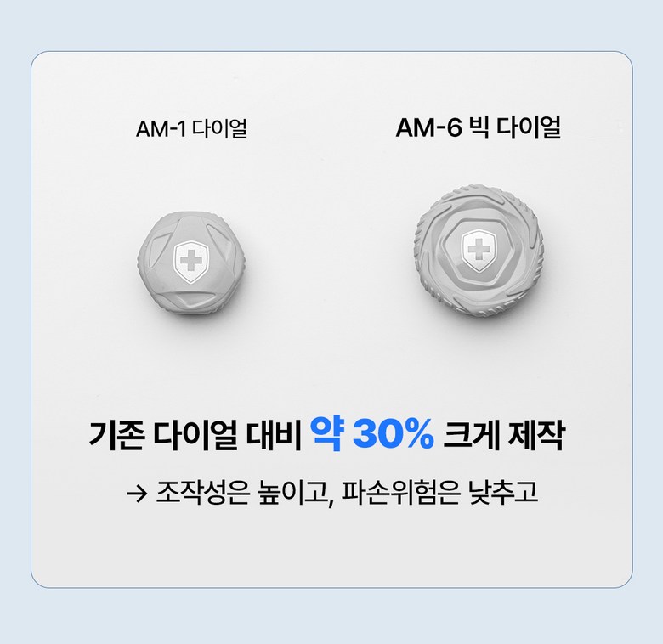Click '높이고,' in the subtitle line
The image size is (663, 644).
[x=293, y=493]
